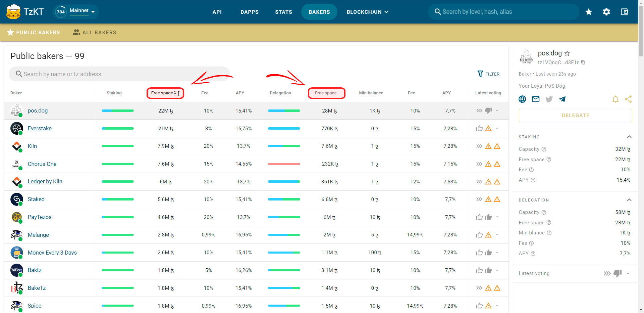The width and height of the screenshot is (644, 313).
Task: Open the DAPPS menu item
Action: [x=250, y=12]
